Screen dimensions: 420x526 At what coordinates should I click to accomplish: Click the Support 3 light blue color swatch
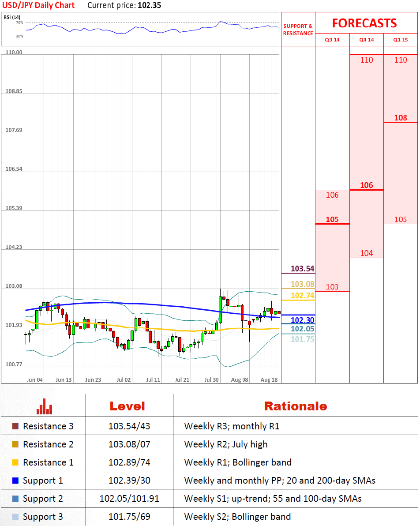tap(15, 517)
